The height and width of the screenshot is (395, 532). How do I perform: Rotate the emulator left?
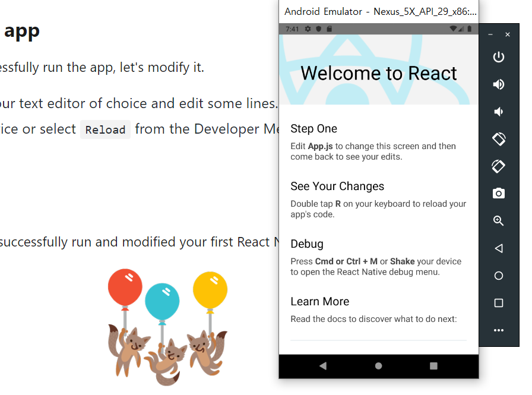[x=499, y=139]
